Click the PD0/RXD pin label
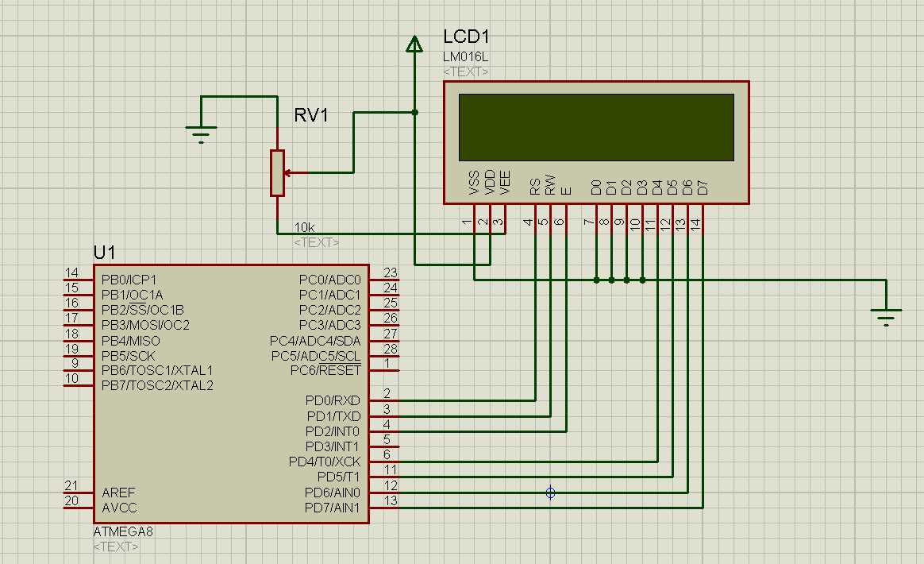Viewport: 924px width, 564px height. click(x=333, y=400)
